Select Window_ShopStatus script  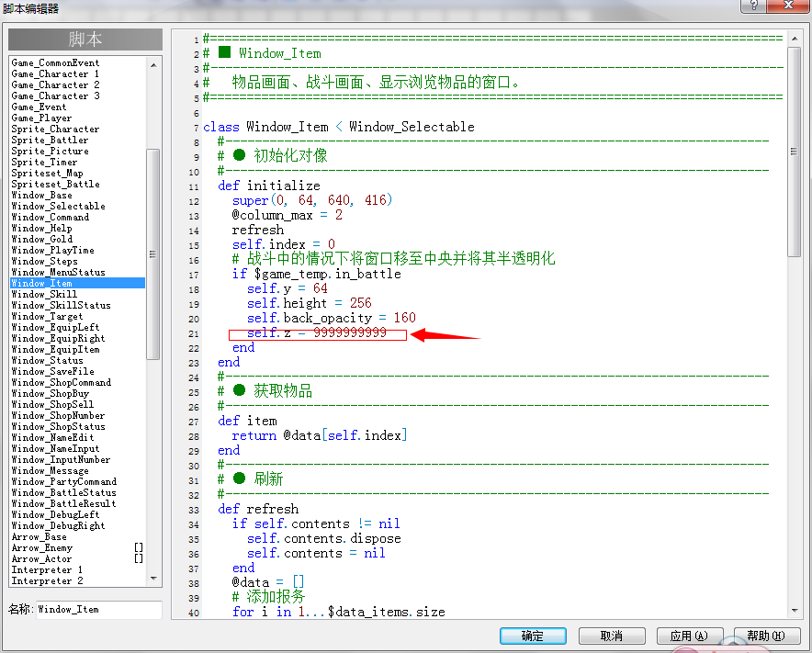point(58,427)
